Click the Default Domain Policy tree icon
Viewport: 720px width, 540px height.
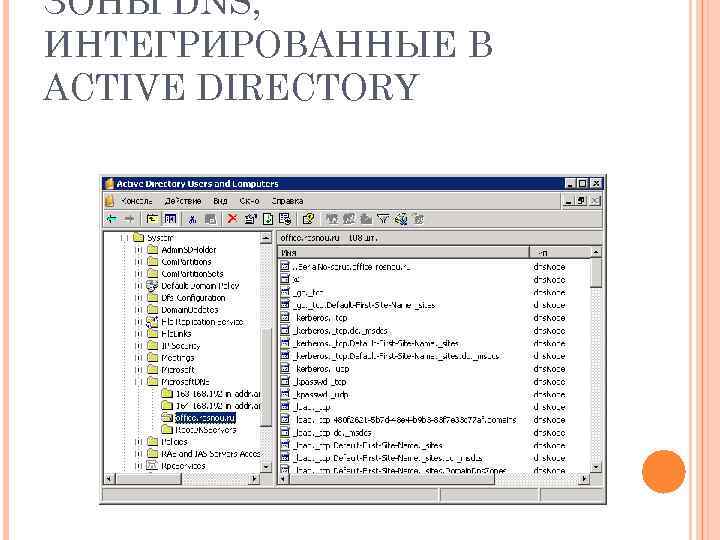(x=152, y=286)
